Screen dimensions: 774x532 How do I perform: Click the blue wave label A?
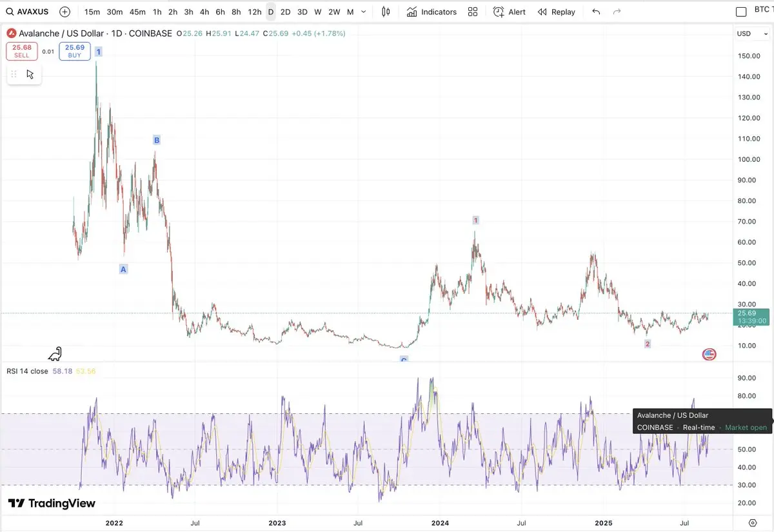pos(123,269)
